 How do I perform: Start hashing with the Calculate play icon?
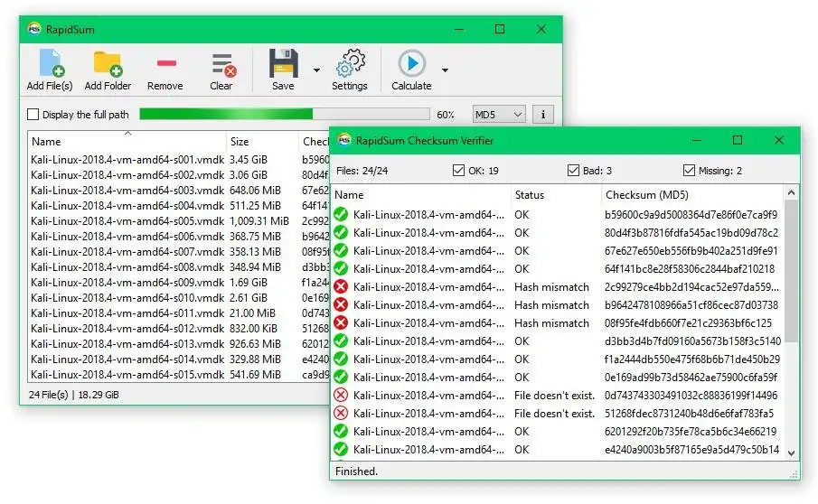[411, 63]
